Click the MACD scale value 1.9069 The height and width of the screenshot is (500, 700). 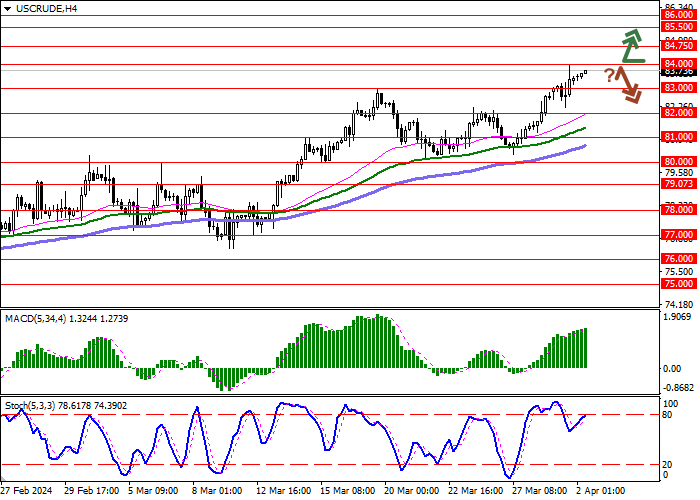pos(678,317)
